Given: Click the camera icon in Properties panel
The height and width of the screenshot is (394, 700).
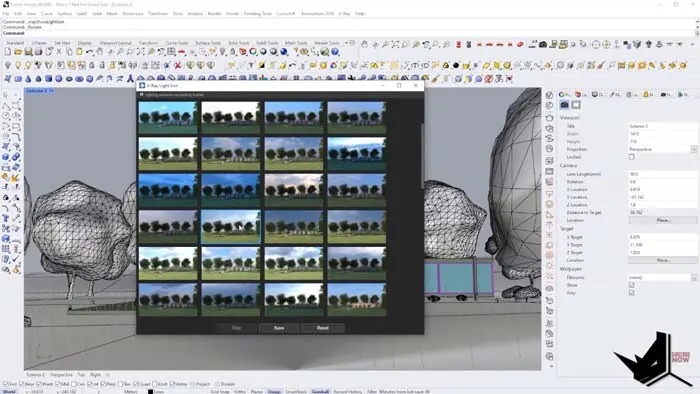Looking at the screenshot, I should [564, 105].
